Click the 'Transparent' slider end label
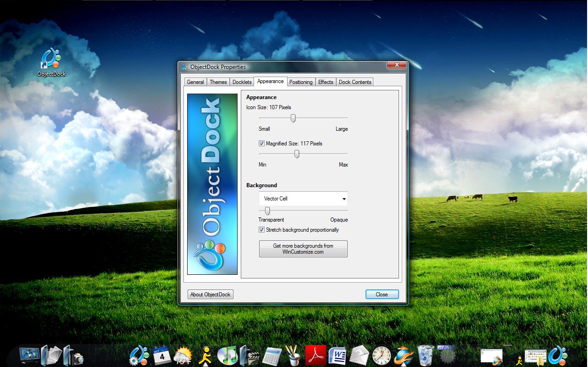This screenshot has height=367, width=588. pyautogui.click(x=271, y=220)
